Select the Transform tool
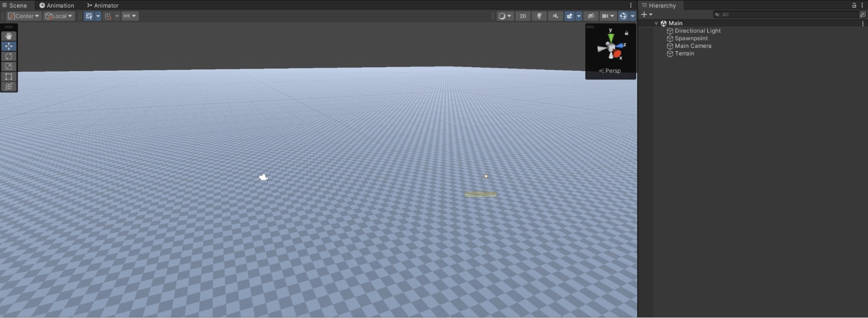The height and width of the screenshot is (318, 868). coord(9,87)
